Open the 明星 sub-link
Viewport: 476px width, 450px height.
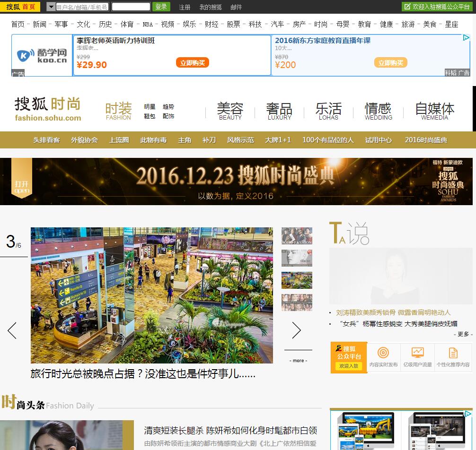(150, 107)
